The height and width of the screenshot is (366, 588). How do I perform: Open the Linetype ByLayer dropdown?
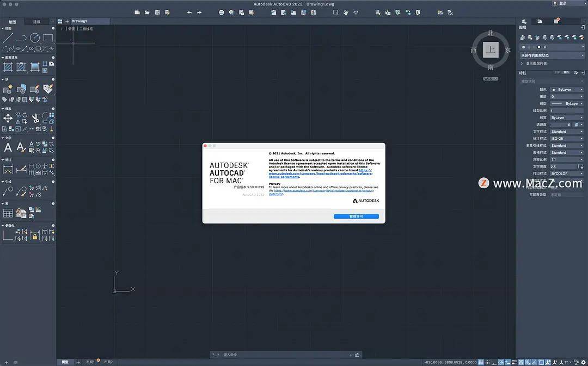coord(567,103)
